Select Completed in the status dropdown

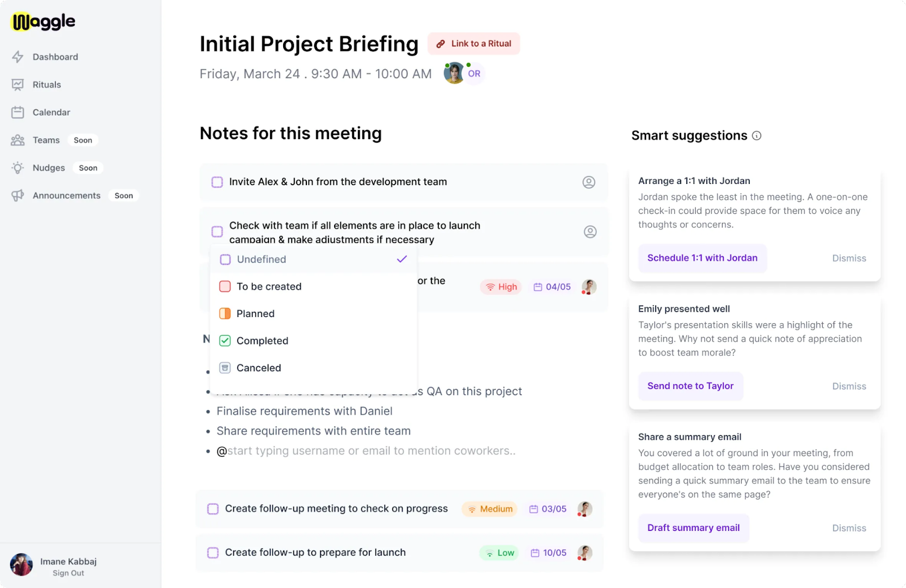(x=262, y=340)
